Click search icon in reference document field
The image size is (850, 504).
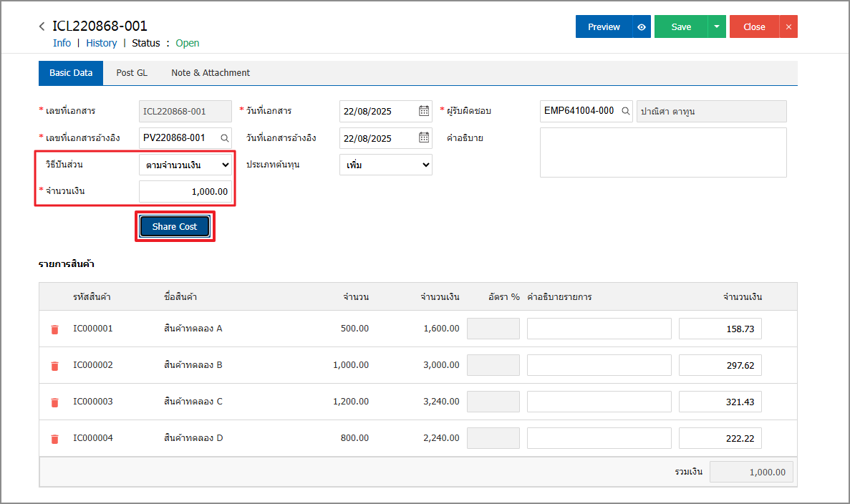click(x=224, y=137)
